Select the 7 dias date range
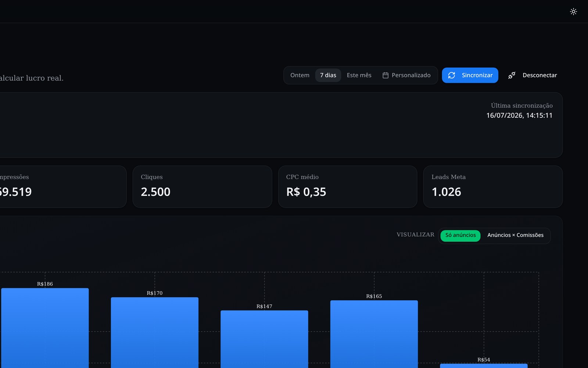Image resolution: width=588 pixels, height=368 pixels. click(328, 75)
